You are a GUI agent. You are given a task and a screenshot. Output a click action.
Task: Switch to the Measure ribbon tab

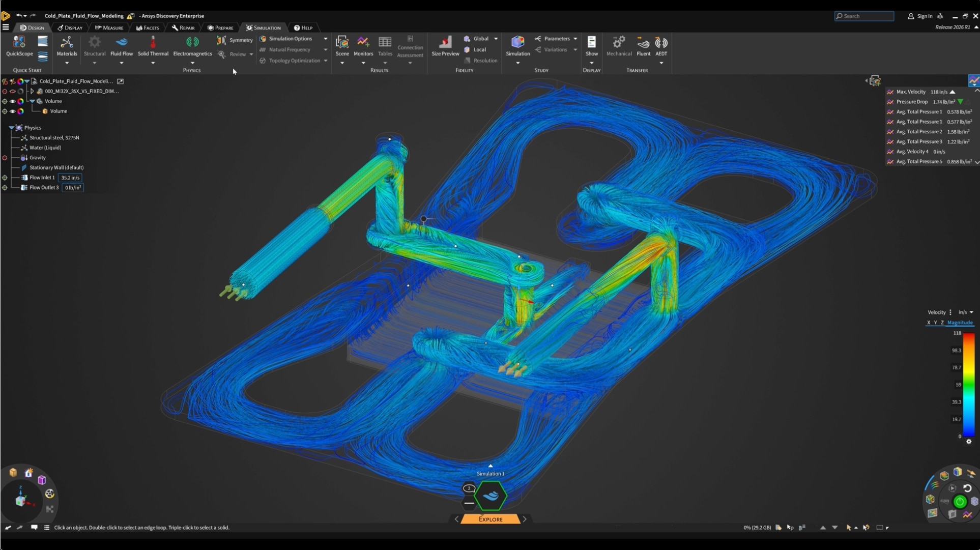coord(109,28)
